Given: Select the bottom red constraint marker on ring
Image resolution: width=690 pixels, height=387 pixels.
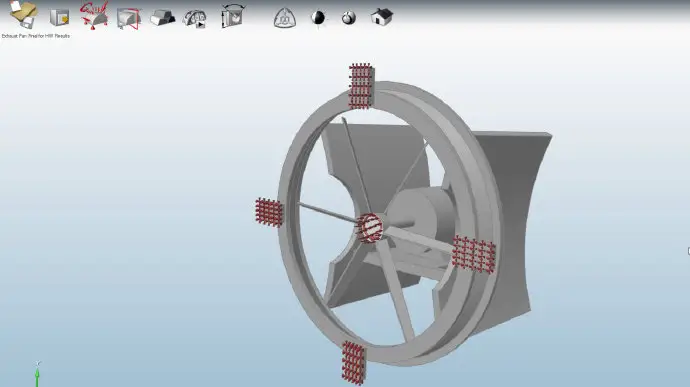Looking at the screenshot, I should tap(353, 363).
